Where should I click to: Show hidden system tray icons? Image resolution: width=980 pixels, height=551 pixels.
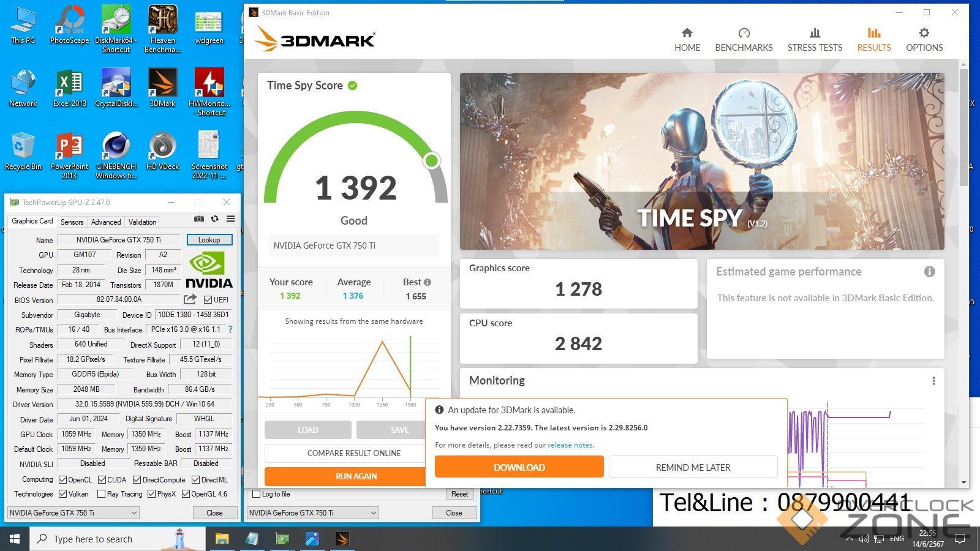pyautogui.click(x=849, y=539)
